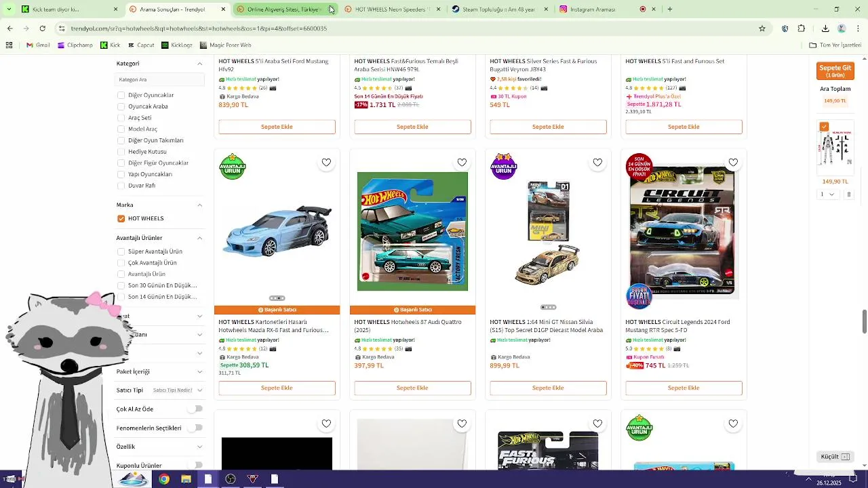Open Chrome apps grid in bookmarks bar
Viewport: 868px width, 488px height.
pyautogui.click(x=9, y=45)
